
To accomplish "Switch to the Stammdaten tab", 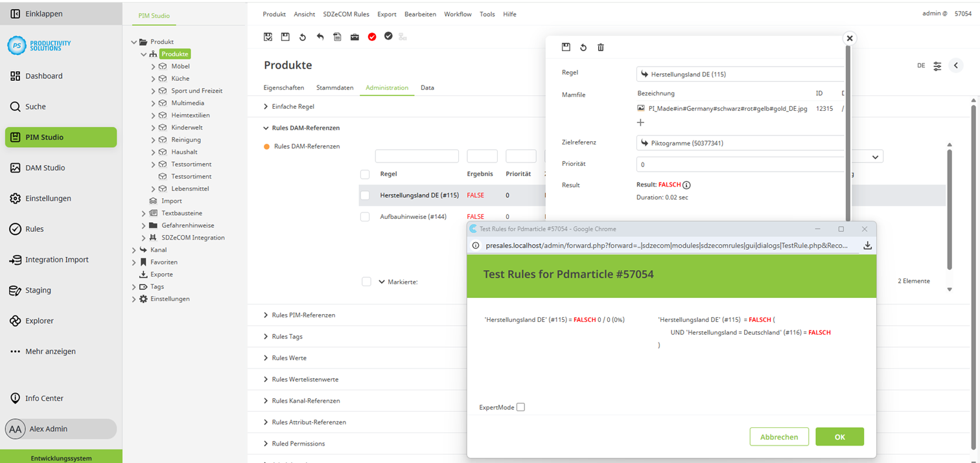I will pyautogui.click(x=334, y=87).
